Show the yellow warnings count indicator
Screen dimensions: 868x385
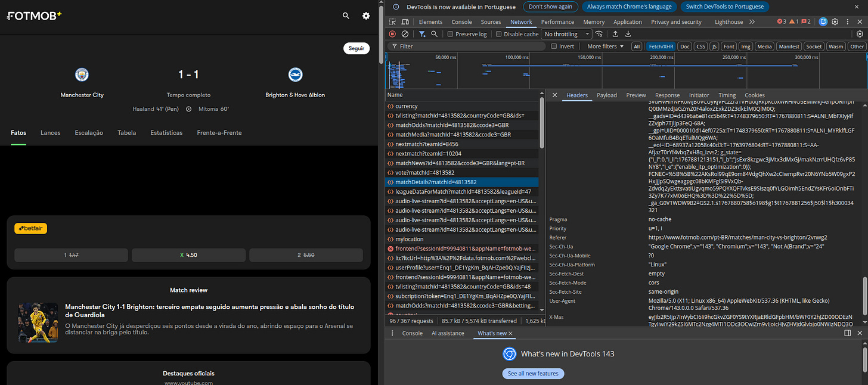[793, 22]
